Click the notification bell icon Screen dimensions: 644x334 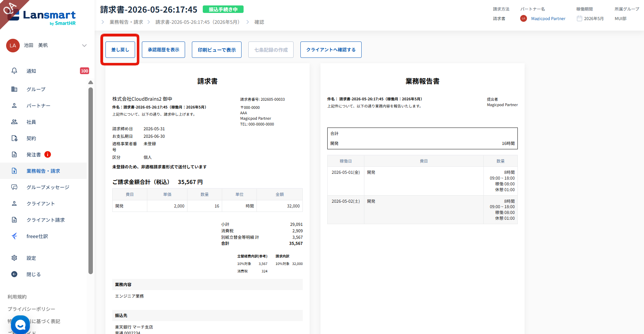[x=14, y=71]
